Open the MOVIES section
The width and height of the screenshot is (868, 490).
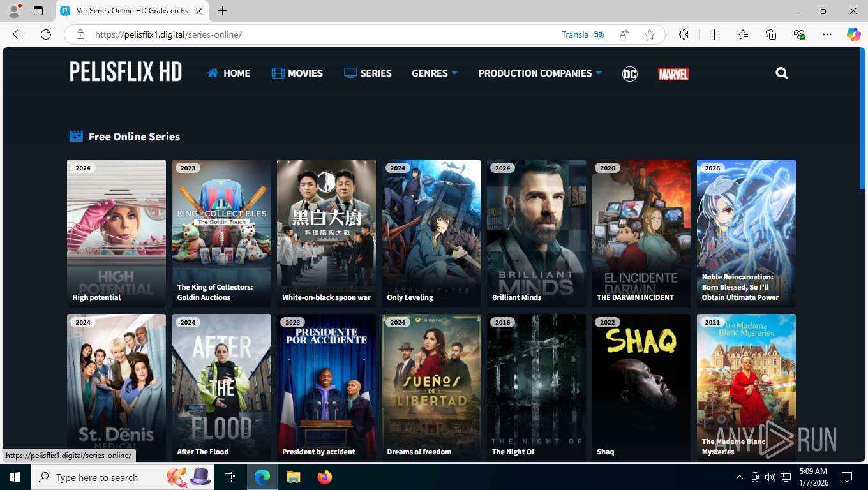pos(297,73)
